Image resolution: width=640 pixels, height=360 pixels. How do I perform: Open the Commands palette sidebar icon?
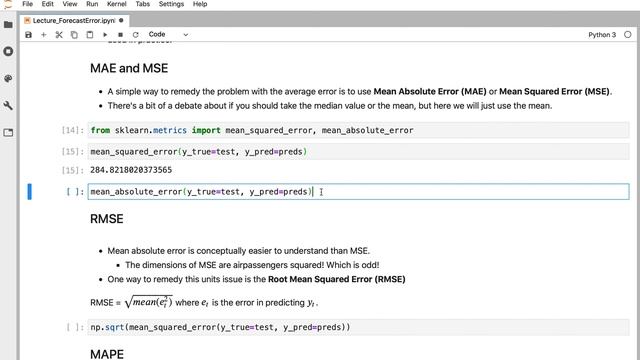click(x=8, y=78)
